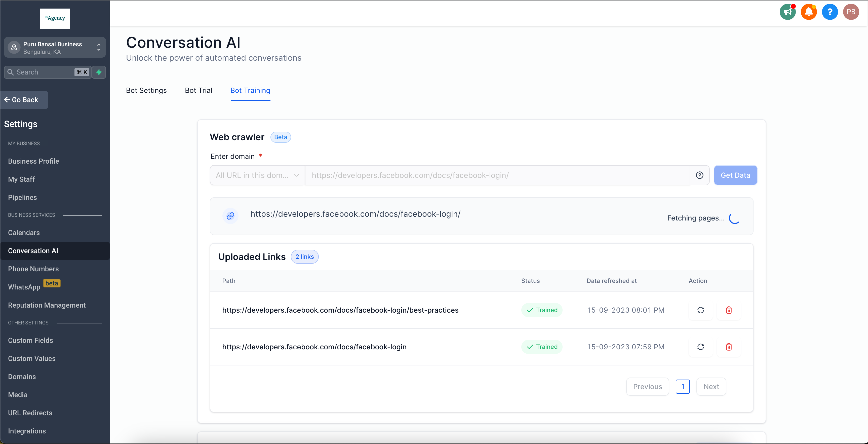
Task: Click the Go Back button
Action: [x=24, y=100]
